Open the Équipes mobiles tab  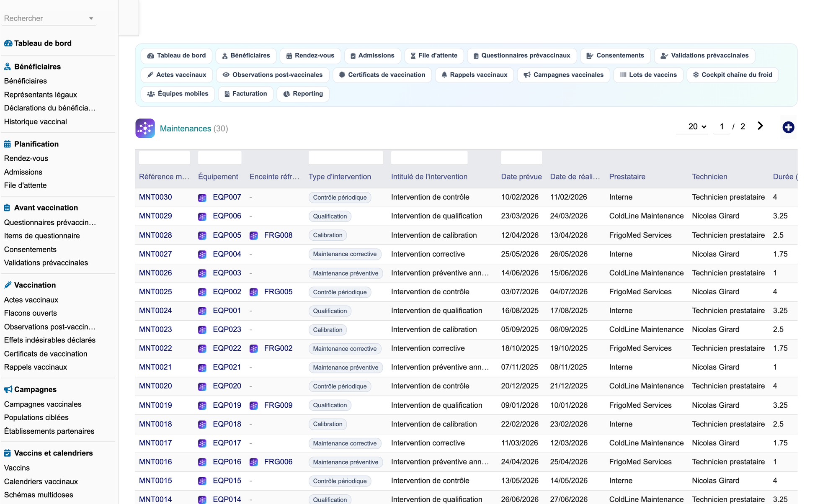[x=178, y=94]
